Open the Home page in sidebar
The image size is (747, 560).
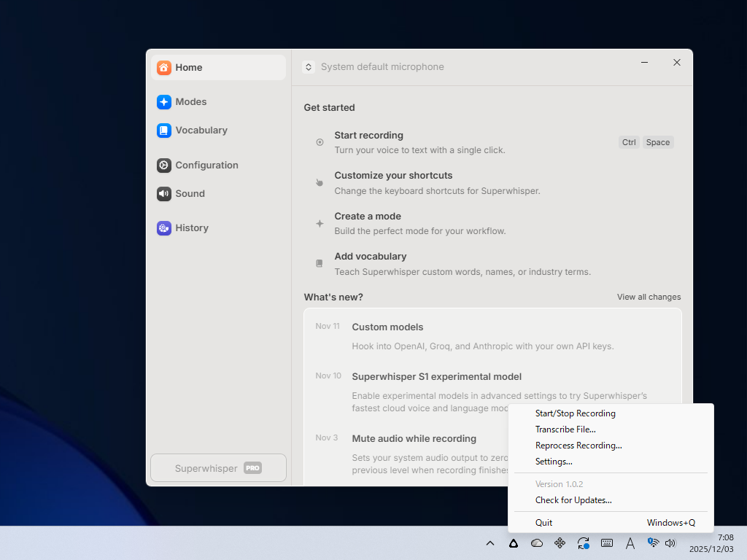click(219, 68)
